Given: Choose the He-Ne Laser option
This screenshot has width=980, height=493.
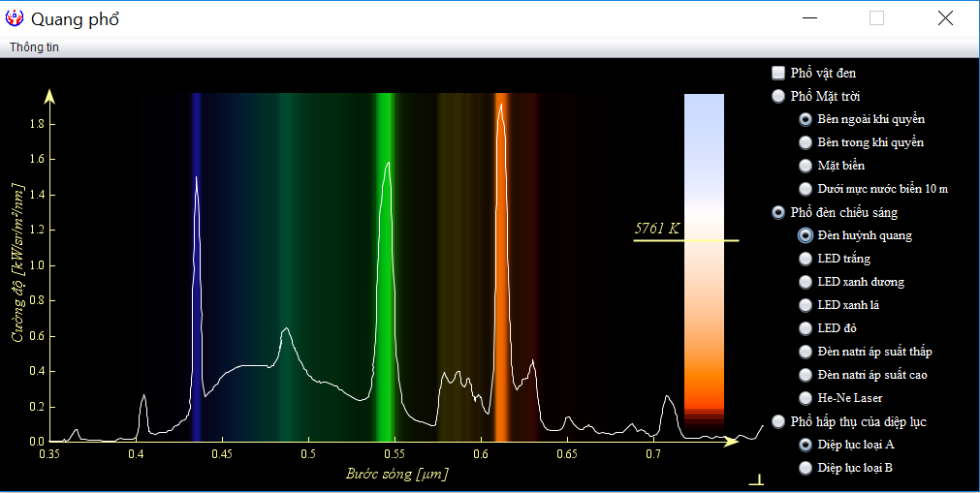Looking at the screenshot, I should tap(806, 398).
